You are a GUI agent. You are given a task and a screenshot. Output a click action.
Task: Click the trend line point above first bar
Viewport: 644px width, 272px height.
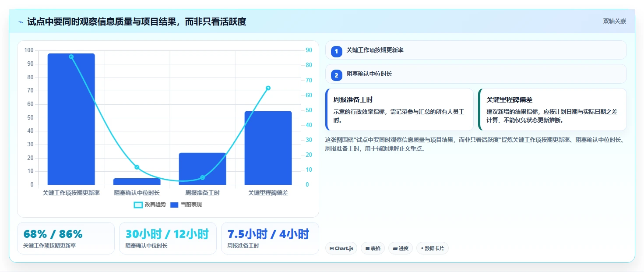click(x=71, y=57)
